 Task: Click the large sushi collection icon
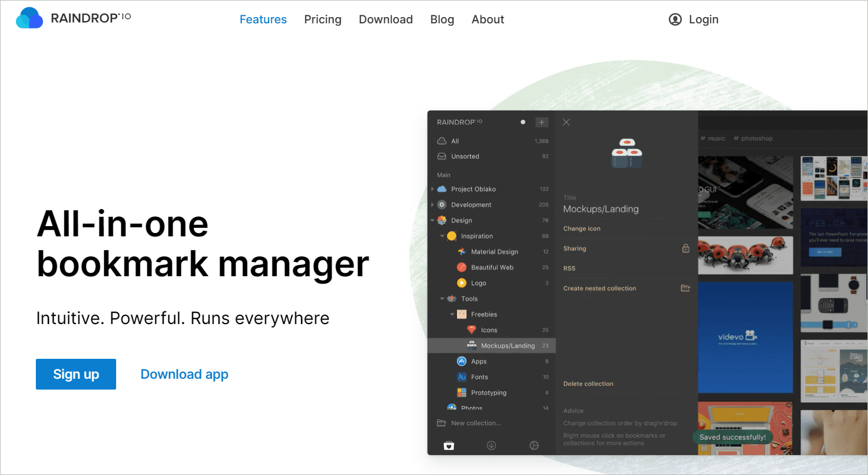tap(627, 153)
